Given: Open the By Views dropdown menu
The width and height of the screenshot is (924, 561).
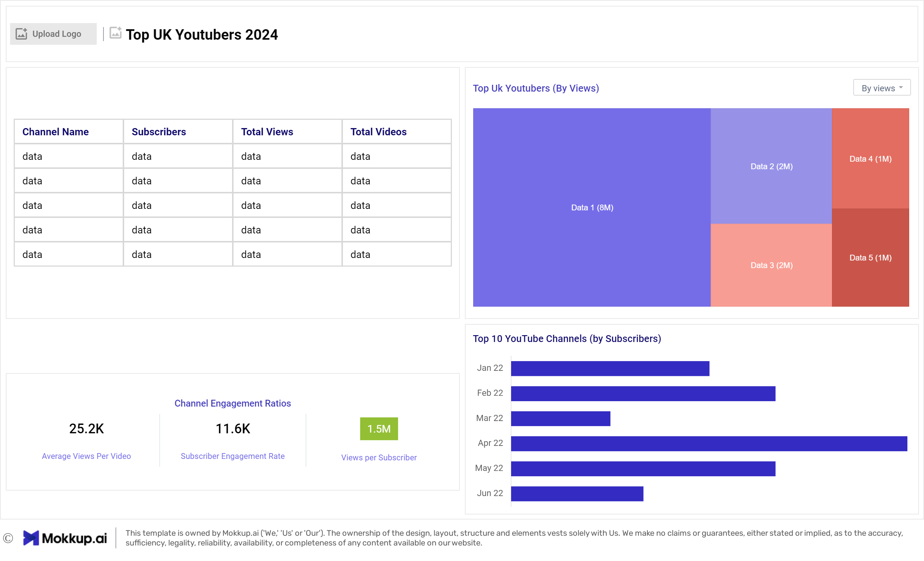Looking at the screenshot, I should (x=881, y=88).
